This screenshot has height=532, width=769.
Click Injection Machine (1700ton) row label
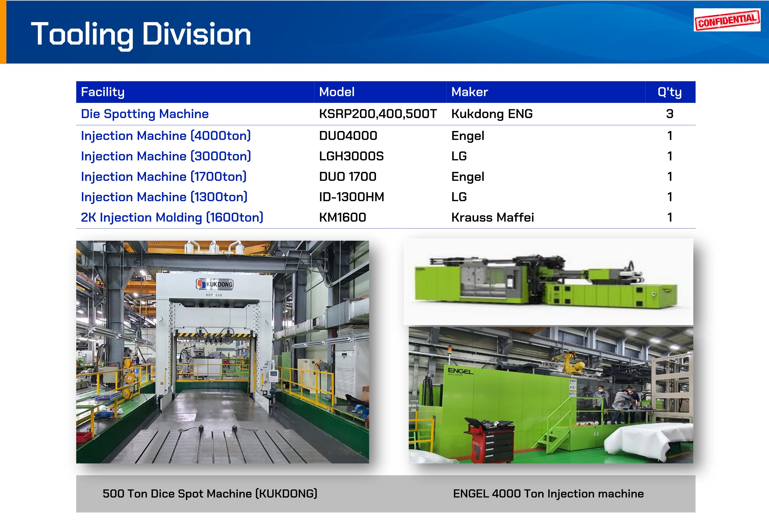click(164, 177)
